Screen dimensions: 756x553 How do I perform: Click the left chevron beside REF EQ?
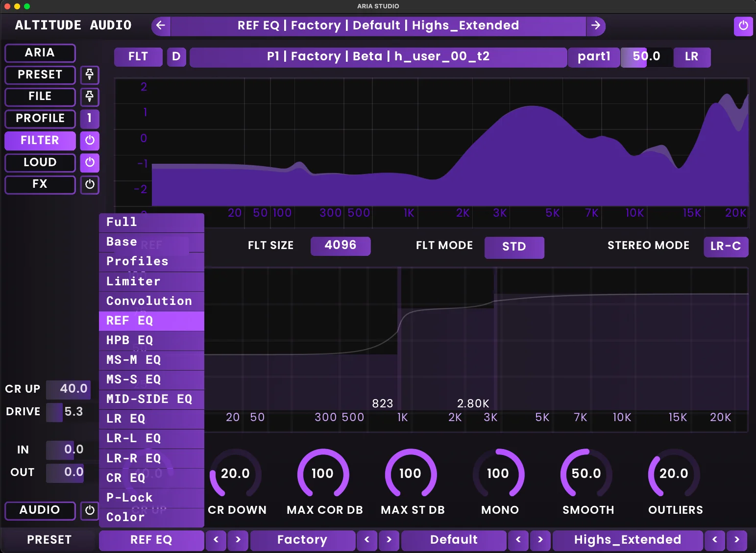[x=216, y=540]
